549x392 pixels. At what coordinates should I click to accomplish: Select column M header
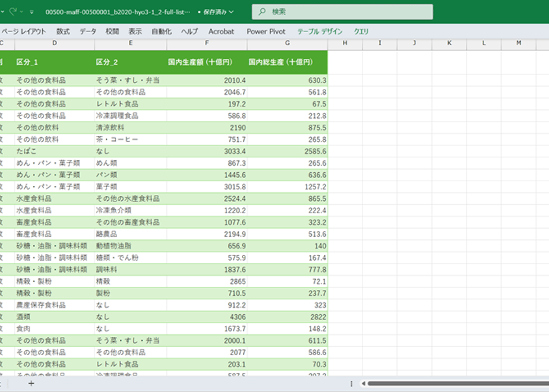(519, 43)
